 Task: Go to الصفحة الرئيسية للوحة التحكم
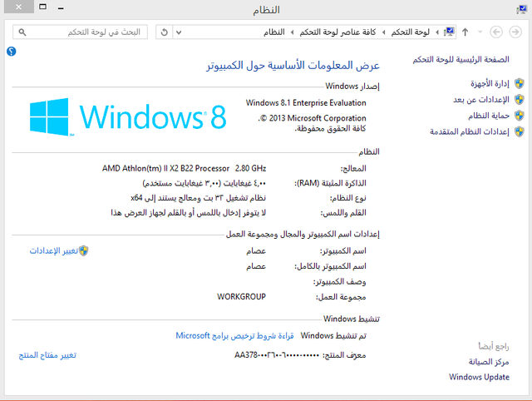(x=461, y=59)
